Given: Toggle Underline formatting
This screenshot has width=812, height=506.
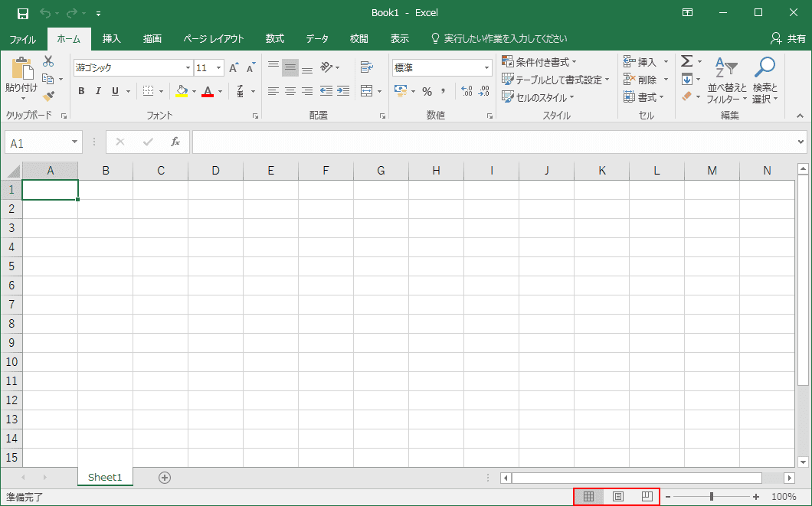Looking at the screenshot, I should pyautogui.click(x=115, y=92).
